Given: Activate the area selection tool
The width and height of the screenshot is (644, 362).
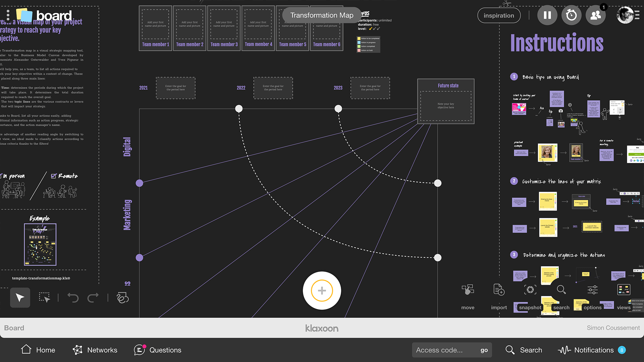Looking at the screenshot, I should tap(45, 297).
